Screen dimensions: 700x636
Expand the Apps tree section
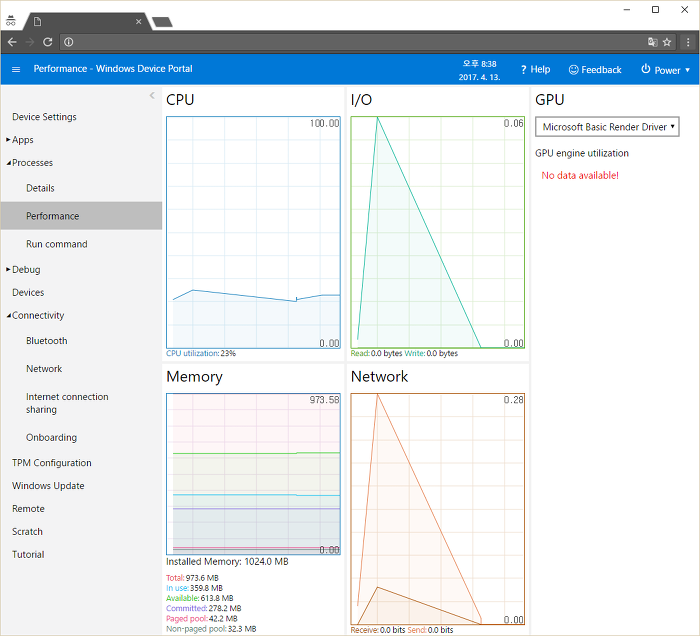click(x=8, y=140)
